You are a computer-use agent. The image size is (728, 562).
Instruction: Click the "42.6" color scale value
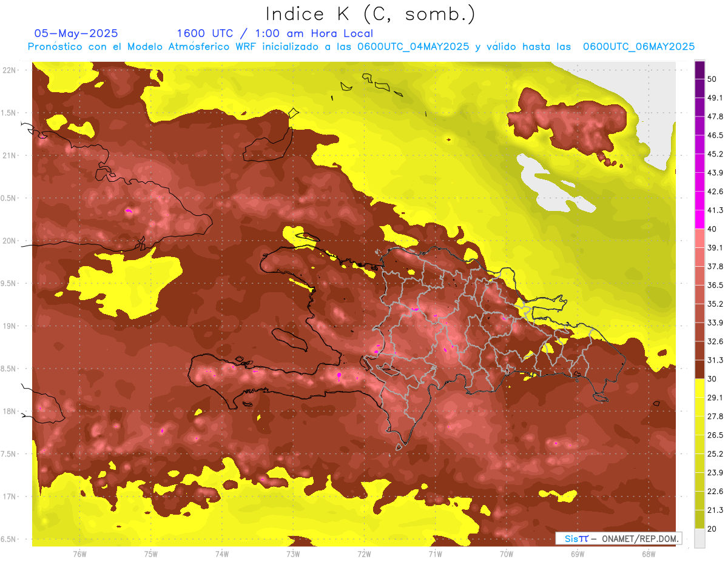[715, 192]
